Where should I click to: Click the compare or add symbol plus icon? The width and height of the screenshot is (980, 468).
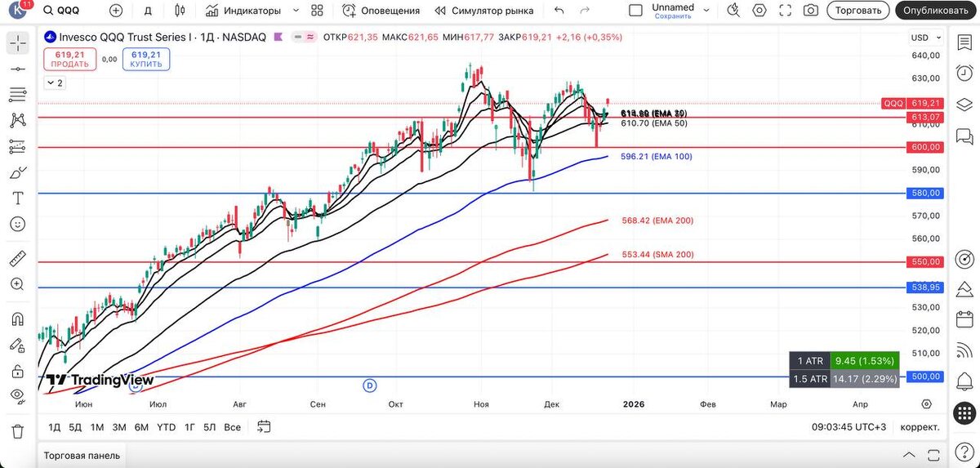tap(116, 11)
